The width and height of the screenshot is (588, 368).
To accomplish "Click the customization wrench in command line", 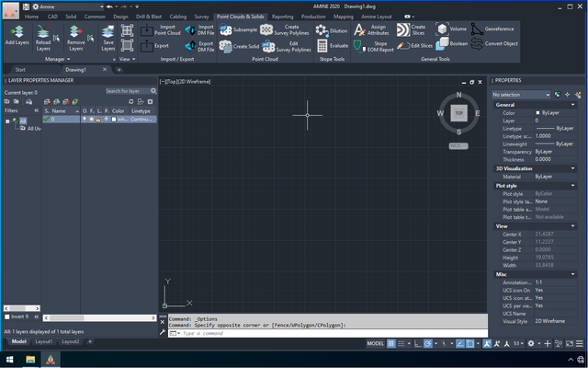I will pos(163,332).
